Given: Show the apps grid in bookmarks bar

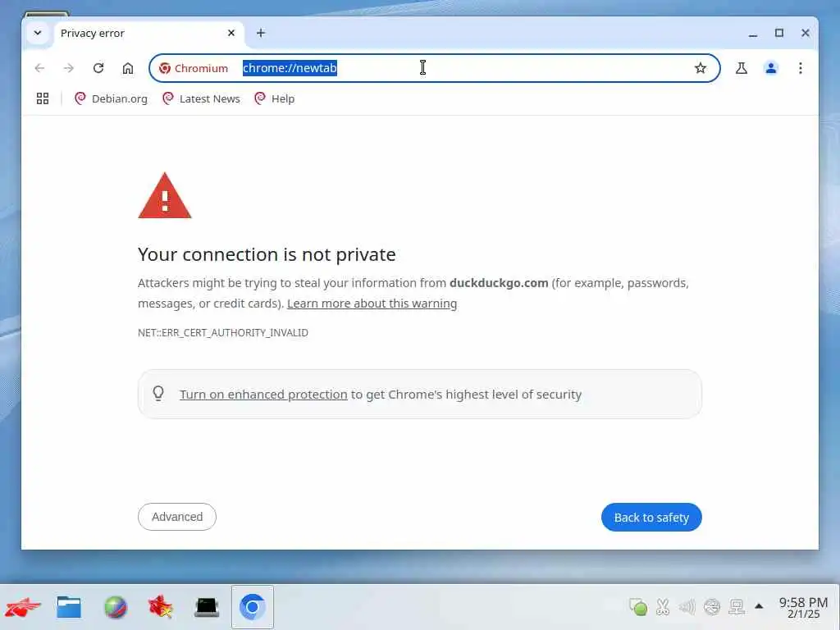Looking at the screenshot, I should click(43, 98).
